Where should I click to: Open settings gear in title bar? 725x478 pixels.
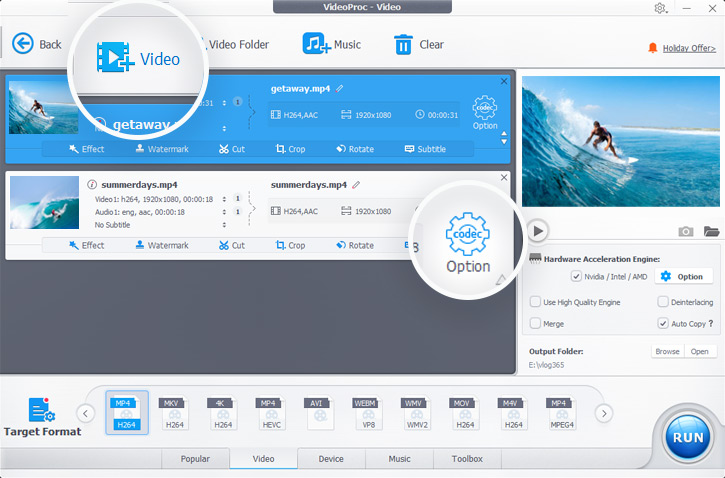coord(660,8)
